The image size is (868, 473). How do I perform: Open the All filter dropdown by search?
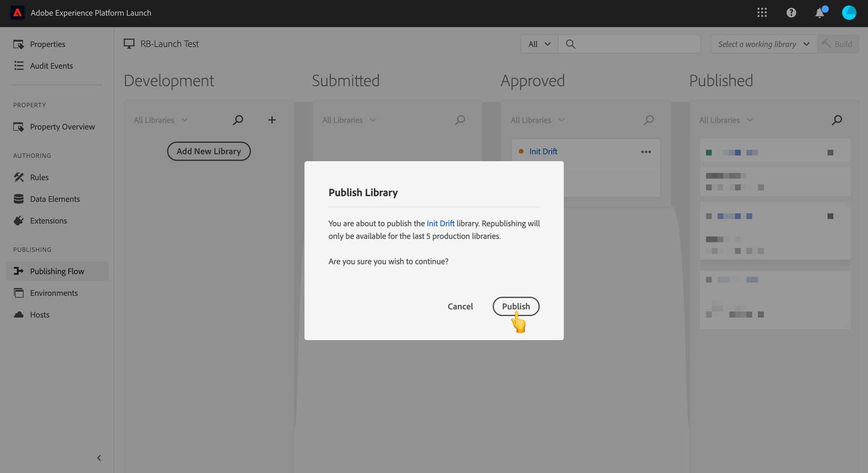(540, 44)
